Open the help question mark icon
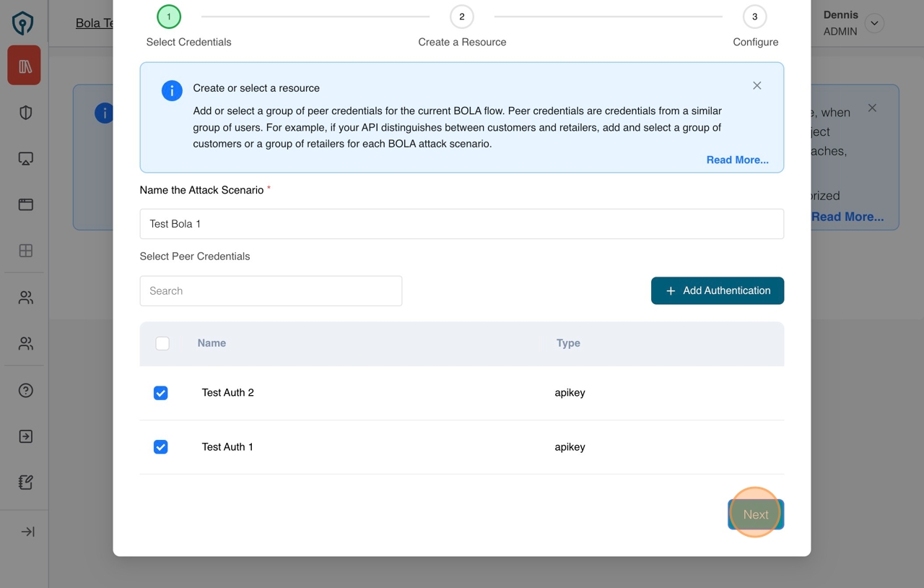This screenshot has height=588, width=924. point(26,391)
